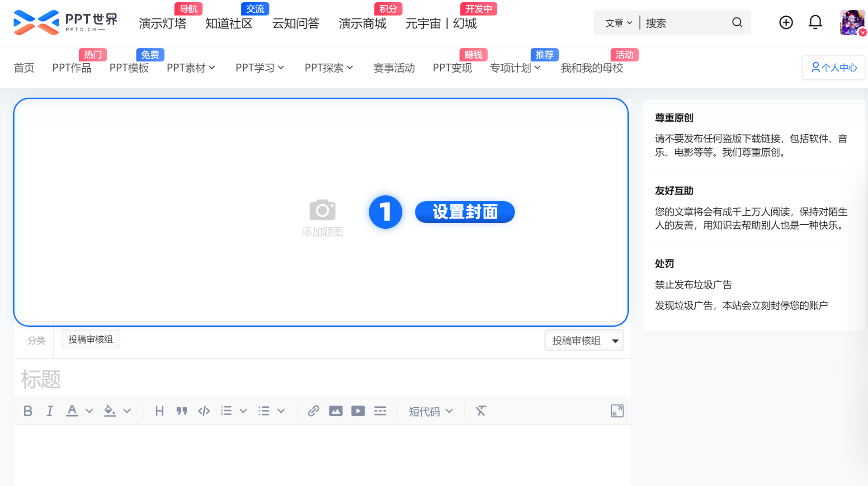Expand ordered list style options

pyautogui.click(x=243, y=411)
